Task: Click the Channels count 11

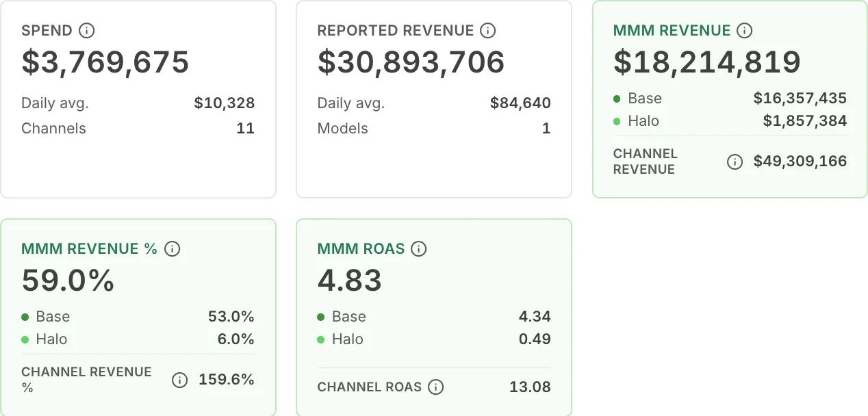Action: tap(246, 129)
